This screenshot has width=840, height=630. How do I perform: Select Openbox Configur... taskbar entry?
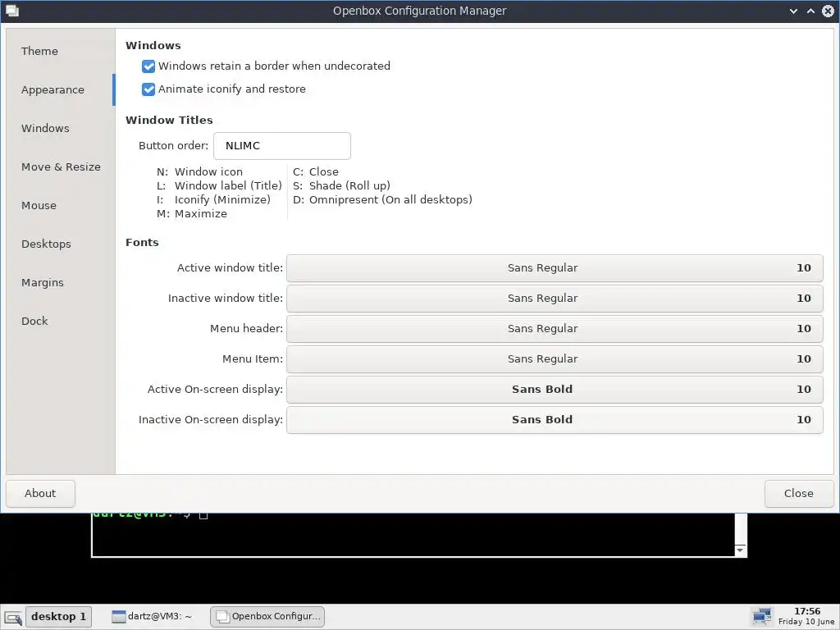(267, 617)
